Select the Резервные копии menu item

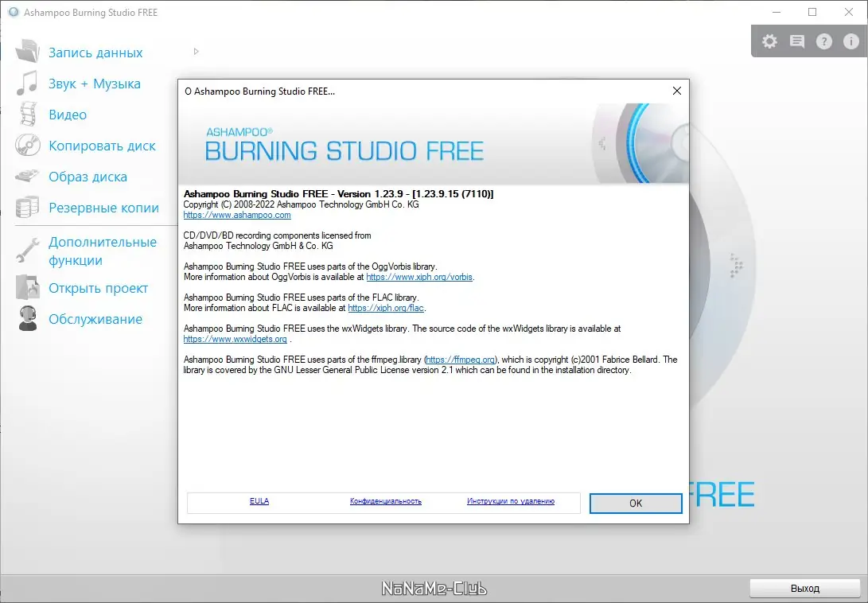(x=104, y=208)
